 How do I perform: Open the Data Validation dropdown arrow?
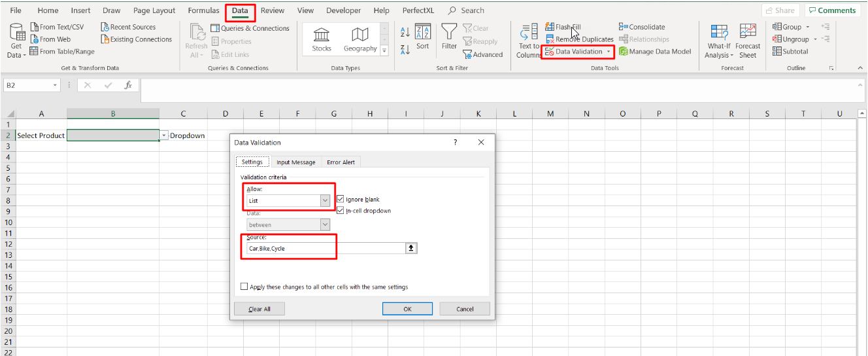click(609, 52)
